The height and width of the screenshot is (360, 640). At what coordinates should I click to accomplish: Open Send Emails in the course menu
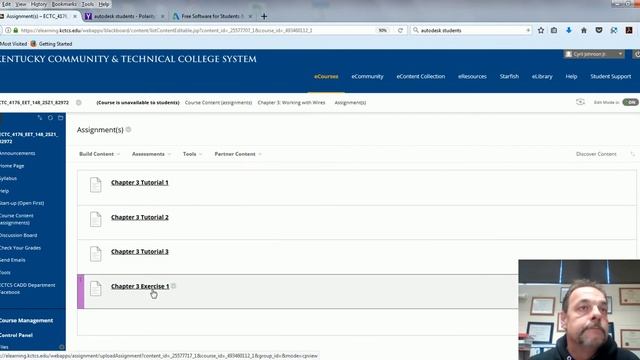(x=13, y=260)
